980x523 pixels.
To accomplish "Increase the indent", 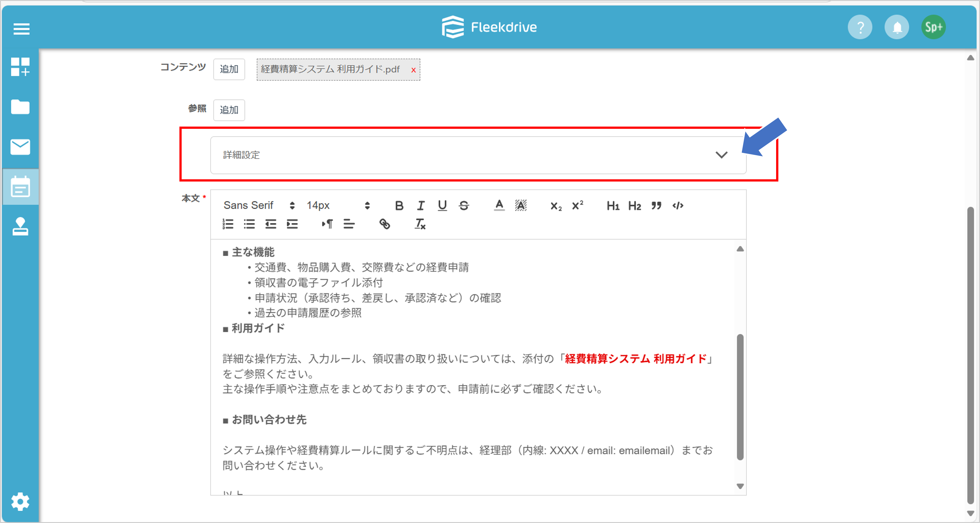I will (292, 224).
